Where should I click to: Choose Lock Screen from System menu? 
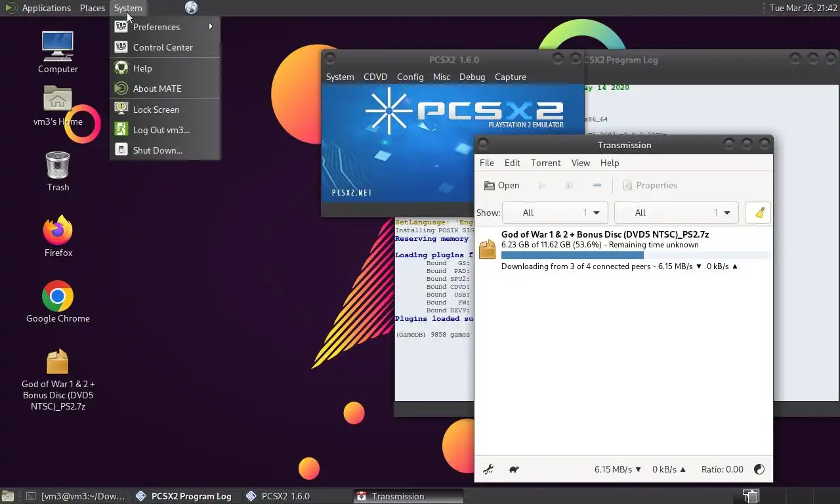click(165, 110)
